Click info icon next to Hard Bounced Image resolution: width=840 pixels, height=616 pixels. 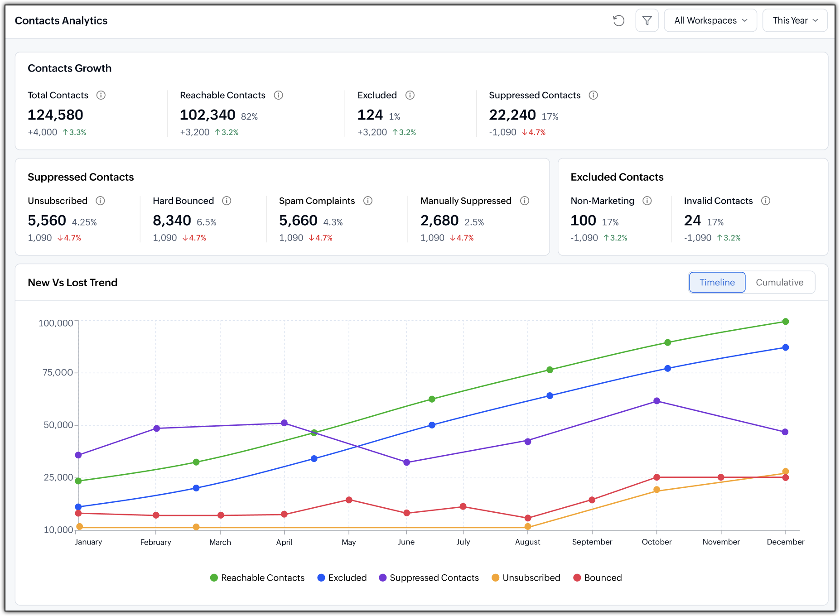[x=227, y=201]
